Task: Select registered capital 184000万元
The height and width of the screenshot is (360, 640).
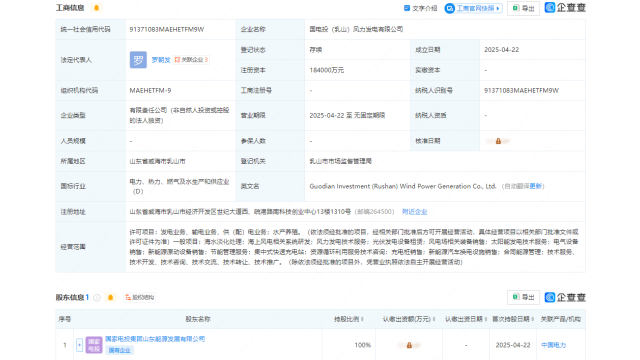Action: coord(327,70)
